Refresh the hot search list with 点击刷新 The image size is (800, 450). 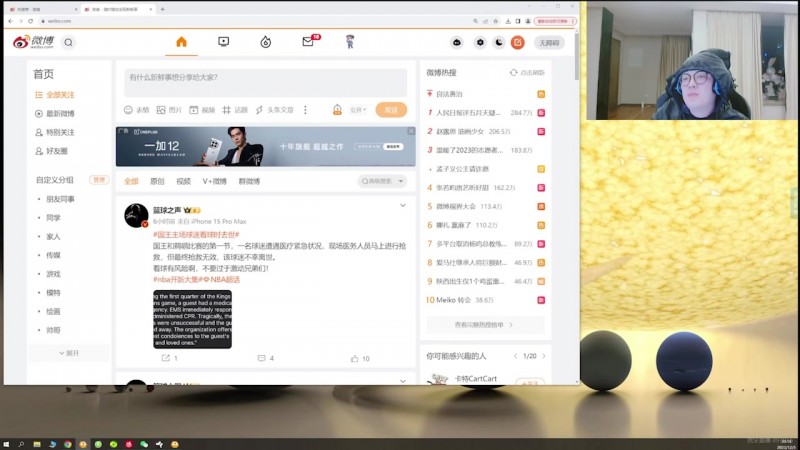[527, 73]
